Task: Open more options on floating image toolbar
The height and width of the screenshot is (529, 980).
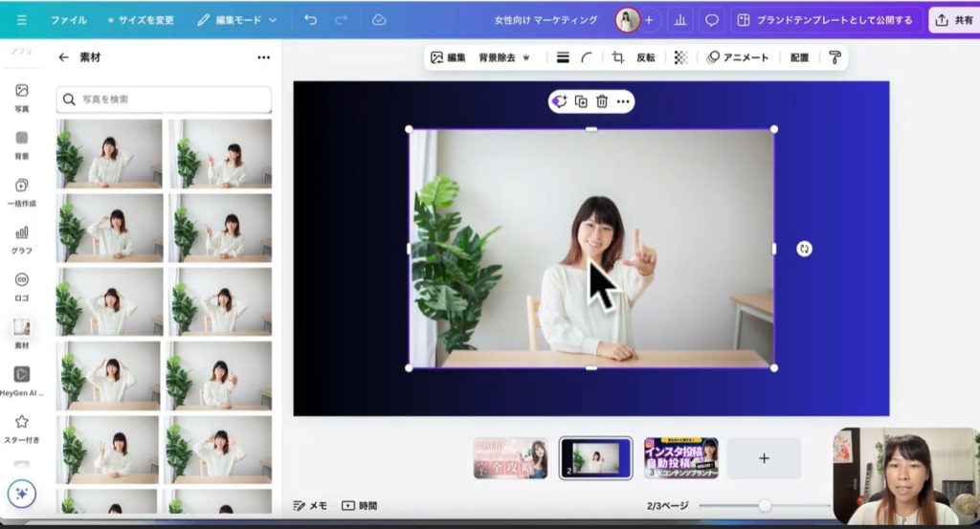Action: point(623,101)
